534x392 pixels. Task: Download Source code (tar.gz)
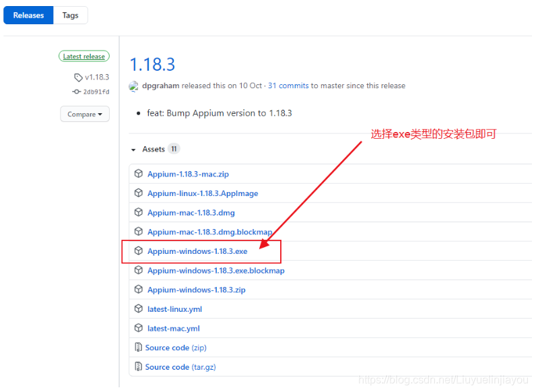[x=180, y=367]
